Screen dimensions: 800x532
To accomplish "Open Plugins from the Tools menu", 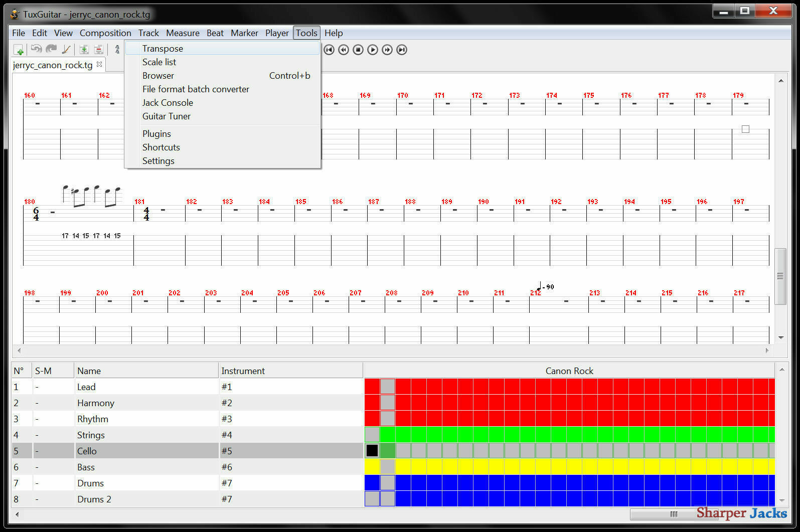I will 222,134.
